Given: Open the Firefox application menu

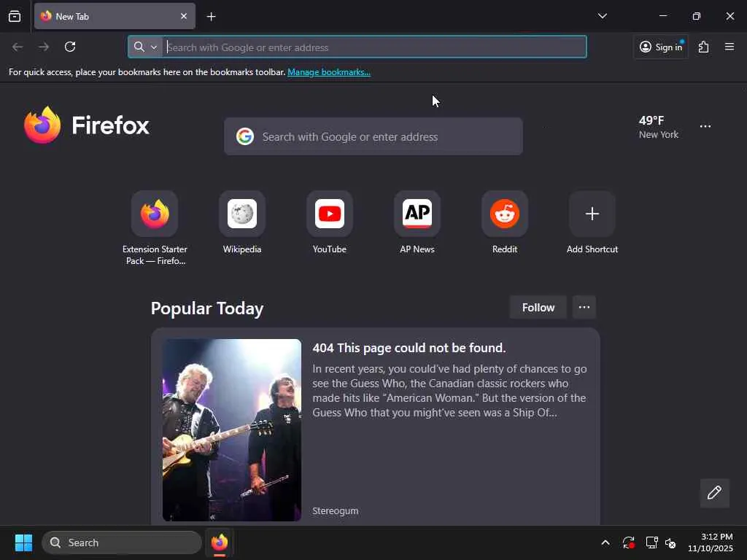Looking at the screenshot, I should click(x=729, y=47).
